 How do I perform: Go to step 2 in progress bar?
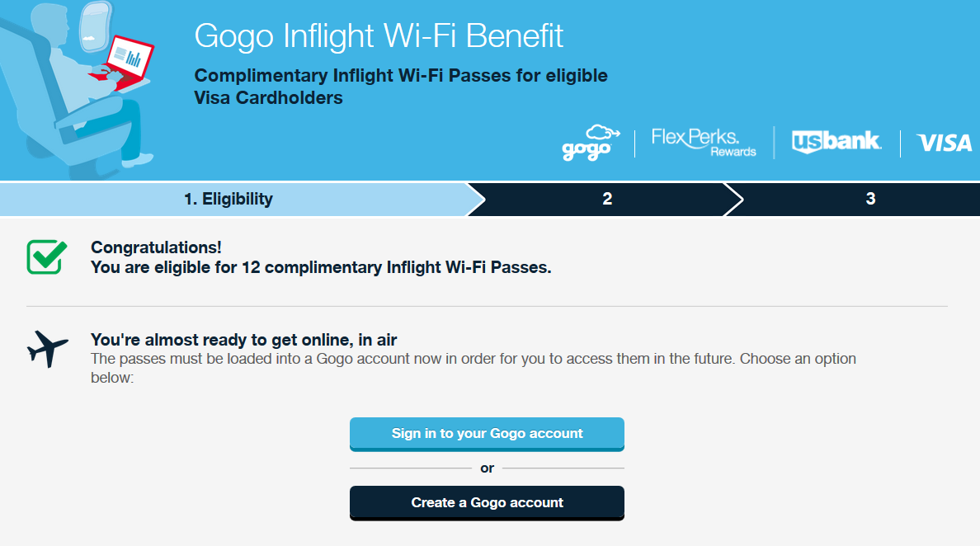click(x=607, y=199)
